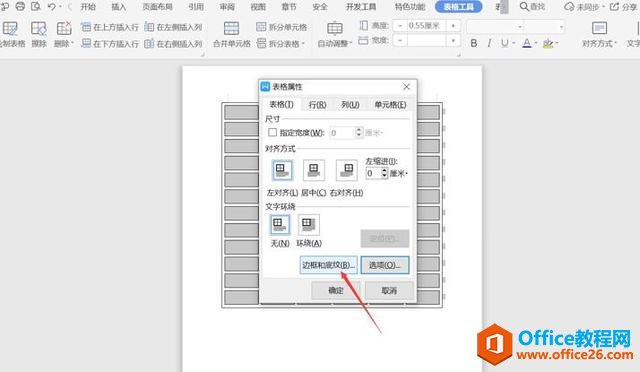Click cloud Not Synced (未同步) status
640x372 pixels.
coord(584,7)
